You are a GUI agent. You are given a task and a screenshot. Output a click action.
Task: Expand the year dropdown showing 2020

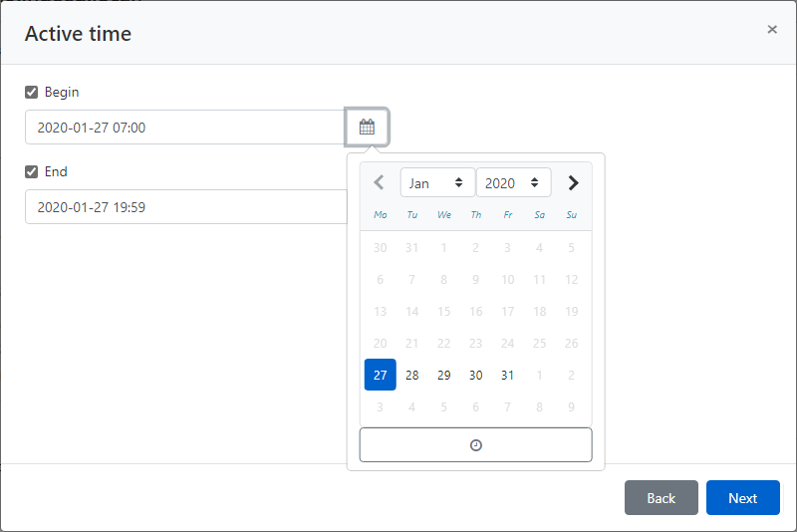pos(513,183)
